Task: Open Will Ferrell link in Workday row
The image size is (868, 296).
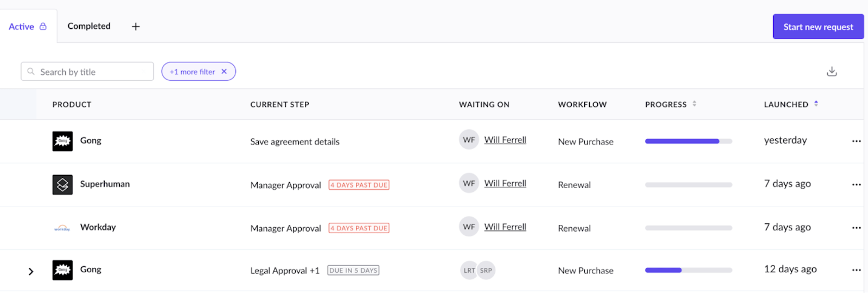Action: [x=505, y=227]
